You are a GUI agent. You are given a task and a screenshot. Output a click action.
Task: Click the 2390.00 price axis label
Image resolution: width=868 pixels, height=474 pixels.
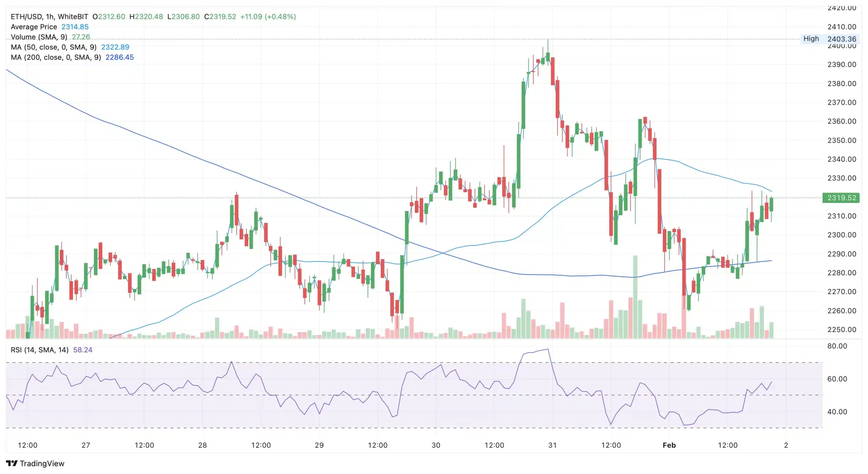[x=842, y=64]
